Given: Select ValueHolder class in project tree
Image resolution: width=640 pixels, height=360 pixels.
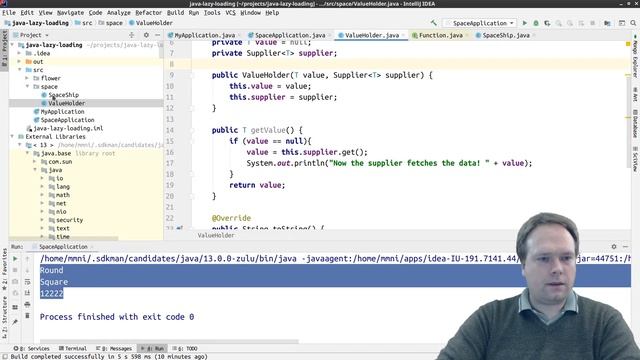Looking at the screenshot, I should click(67, 103).
